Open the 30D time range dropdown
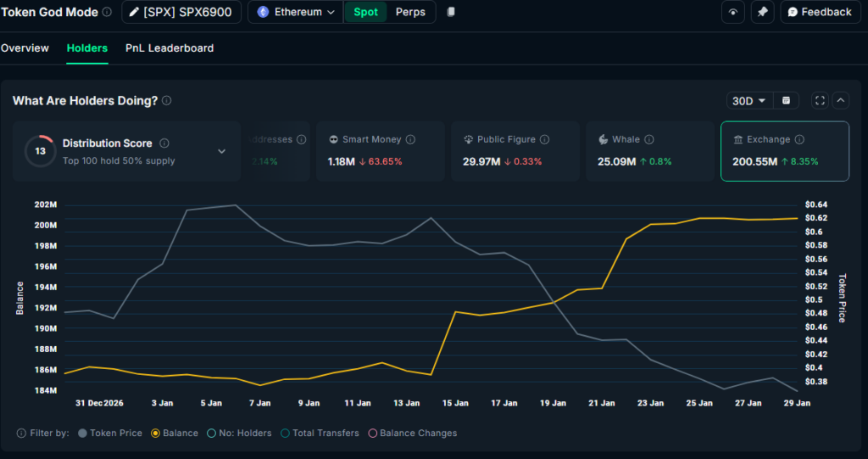 [x=748, y=101]
